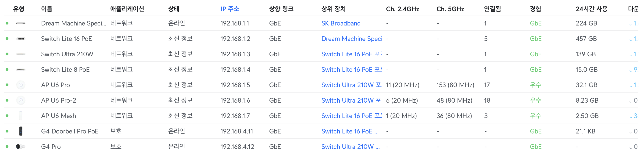This screenshot has width=644, height=158.
Task: Click IP address 192.168.1.2
Action: (x=235, y=39)
